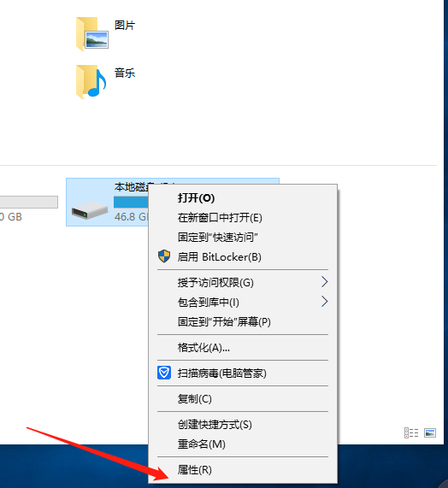The image size is (448, 488).
Task: Select the local disk drive icon
Action: point(90,210)
